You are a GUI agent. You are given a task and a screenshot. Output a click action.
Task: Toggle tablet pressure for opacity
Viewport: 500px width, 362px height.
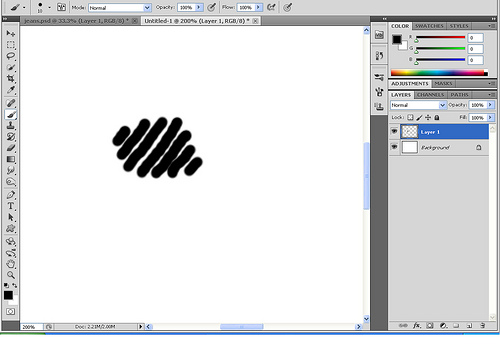211,7
